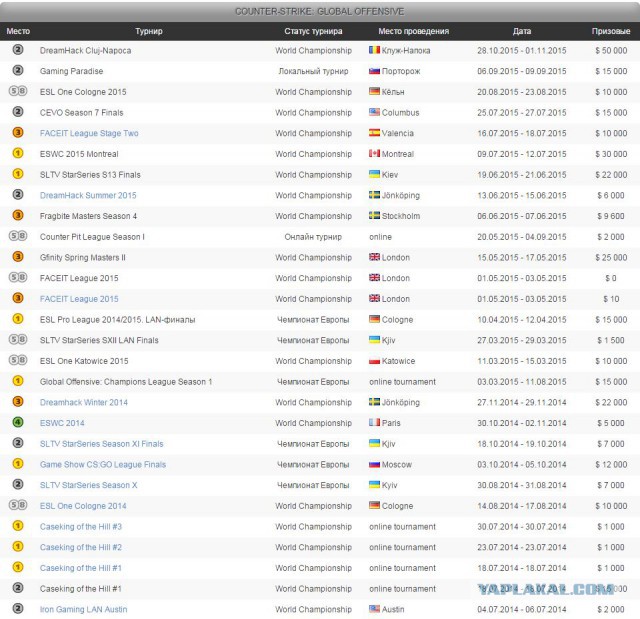Open the Iron Gaming LAN Austin link
Screen dimensions: 640x619
pyautogui.click(x=83, y=609)
